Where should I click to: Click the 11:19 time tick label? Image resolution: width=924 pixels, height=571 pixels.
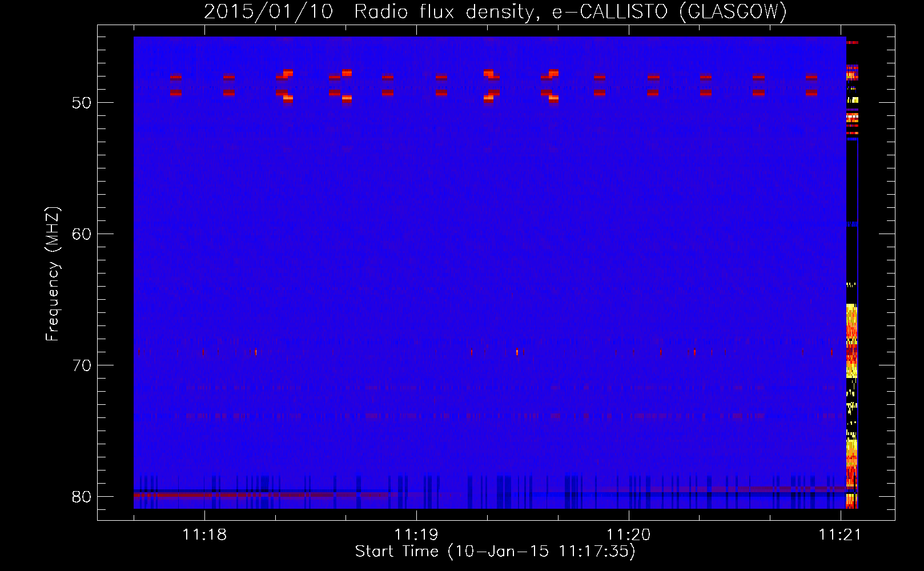(416, 534)
